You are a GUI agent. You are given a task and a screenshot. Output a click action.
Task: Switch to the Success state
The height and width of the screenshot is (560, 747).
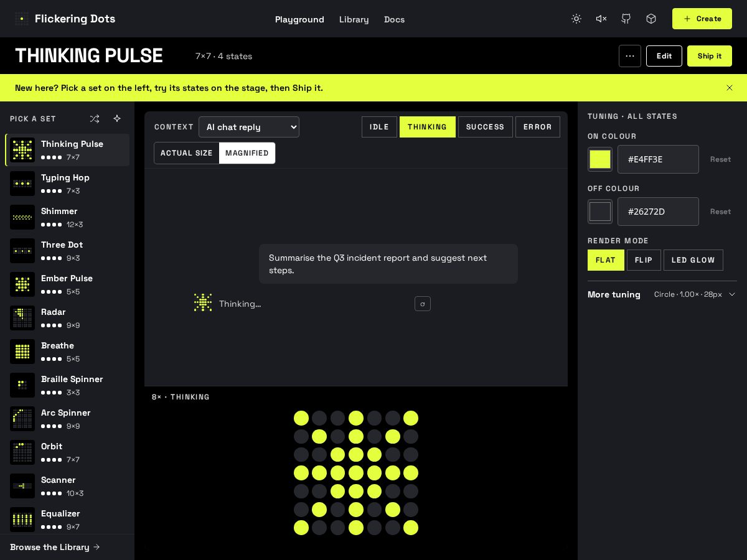(486, 127)
